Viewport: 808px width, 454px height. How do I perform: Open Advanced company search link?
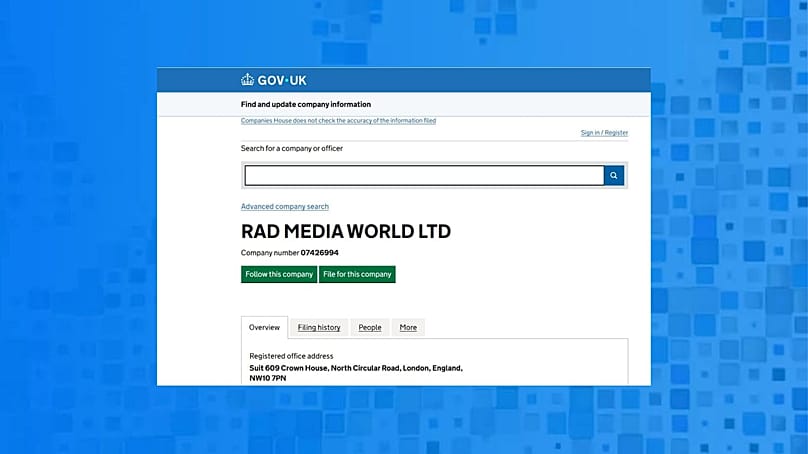coord(284,207)
